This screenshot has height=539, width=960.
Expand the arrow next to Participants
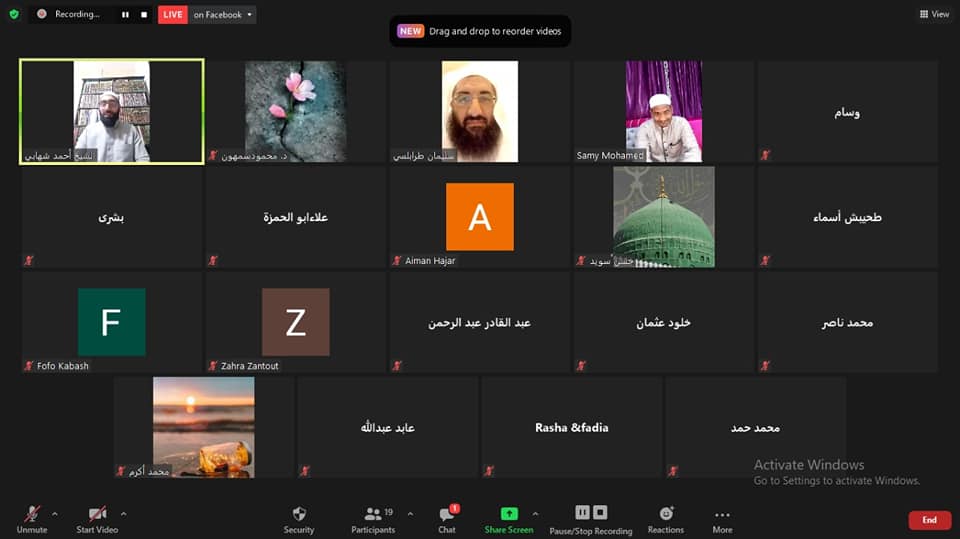410,514
